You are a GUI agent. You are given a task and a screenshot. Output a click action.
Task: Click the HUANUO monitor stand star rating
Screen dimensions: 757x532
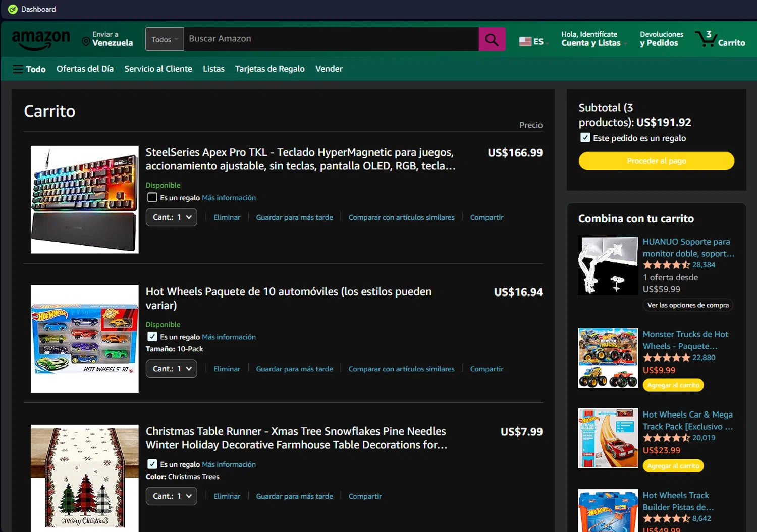(x=666, y=265)
